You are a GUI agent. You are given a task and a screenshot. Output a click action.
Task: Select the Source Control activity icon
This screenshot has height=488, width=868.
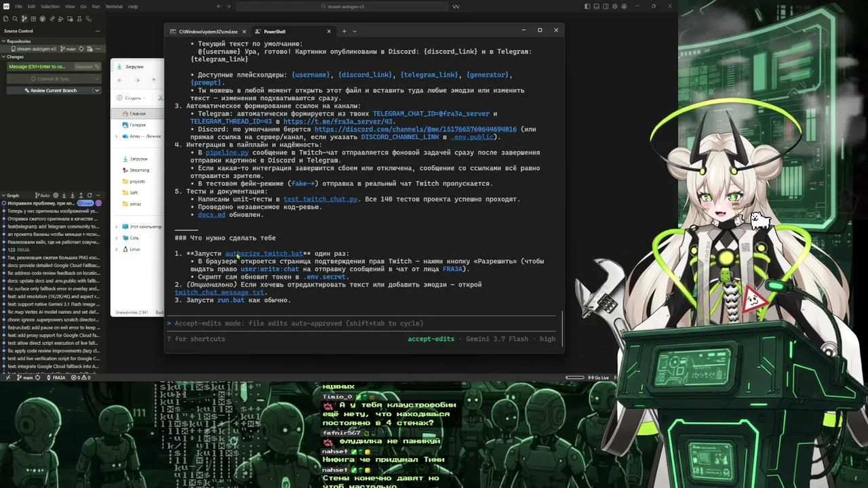(x=24, y=19)
